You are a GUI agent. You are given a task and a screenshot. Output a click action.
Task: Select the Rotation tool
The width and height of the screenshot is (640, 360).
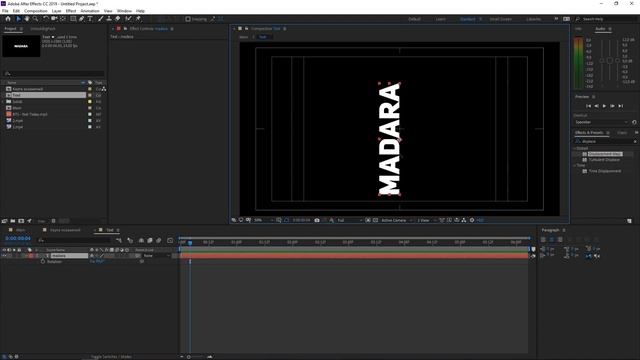46,19
